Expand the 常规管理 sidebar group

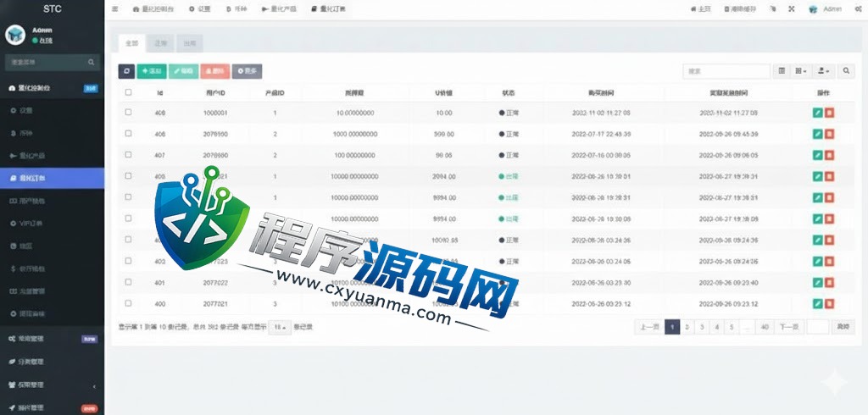coord(52,339)
